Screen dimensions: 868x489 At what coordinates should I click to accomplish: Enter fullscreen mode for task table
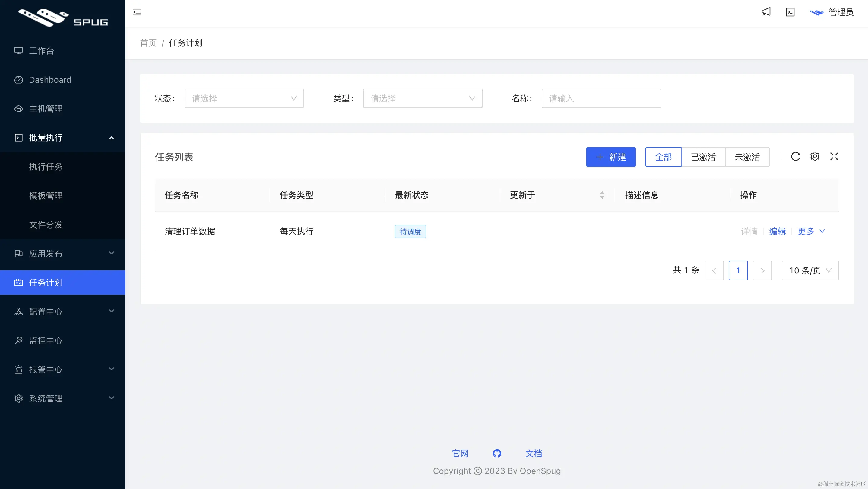click(x=834, y=156)
